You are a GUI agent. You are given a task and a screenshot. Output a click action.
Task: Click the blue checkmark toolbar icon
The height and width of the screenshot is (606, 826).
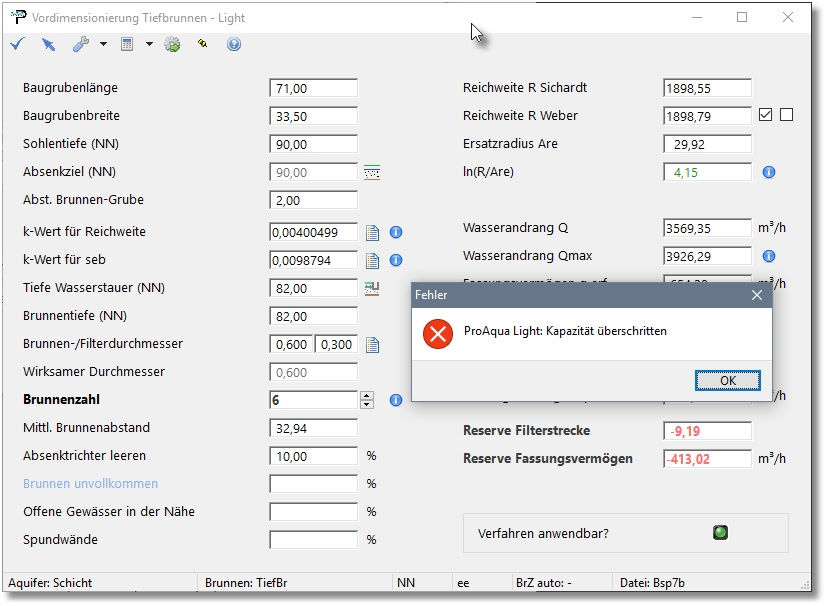(17, 44)
